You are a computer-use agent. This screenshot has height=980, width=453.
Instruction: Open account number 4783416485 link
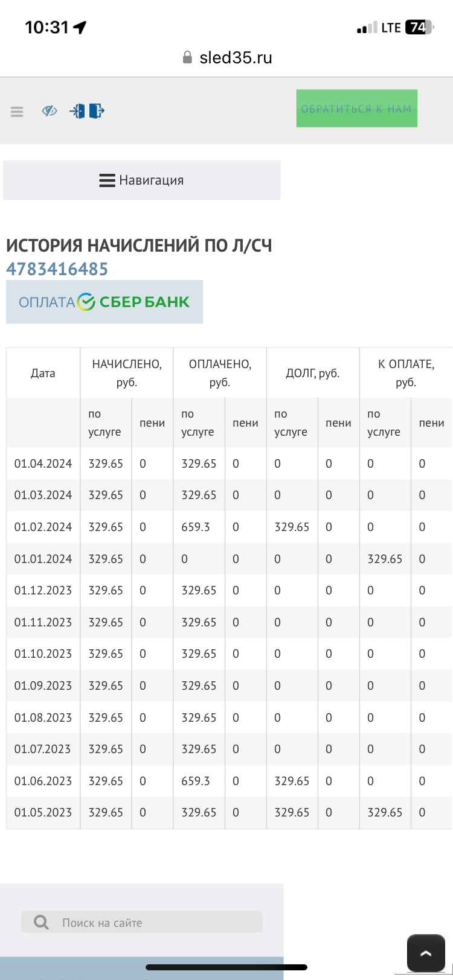tap(57, 269)
